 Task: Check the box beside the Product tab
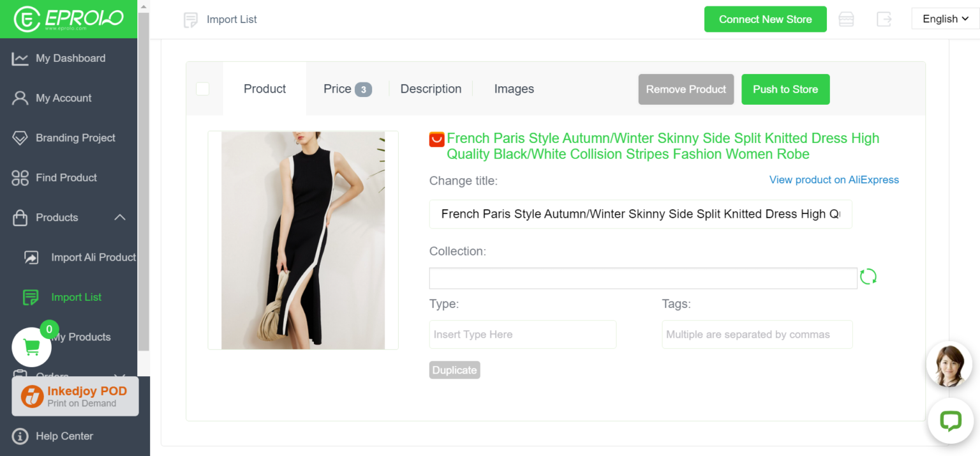click(x=203, y=89)
